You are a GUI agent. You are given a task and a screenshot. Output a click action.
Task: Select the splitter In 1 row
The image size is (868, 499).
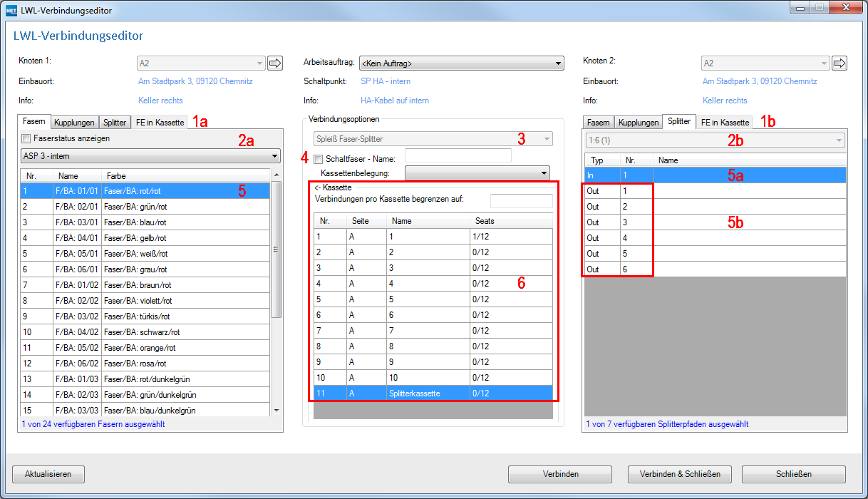(x=715, y=175)
